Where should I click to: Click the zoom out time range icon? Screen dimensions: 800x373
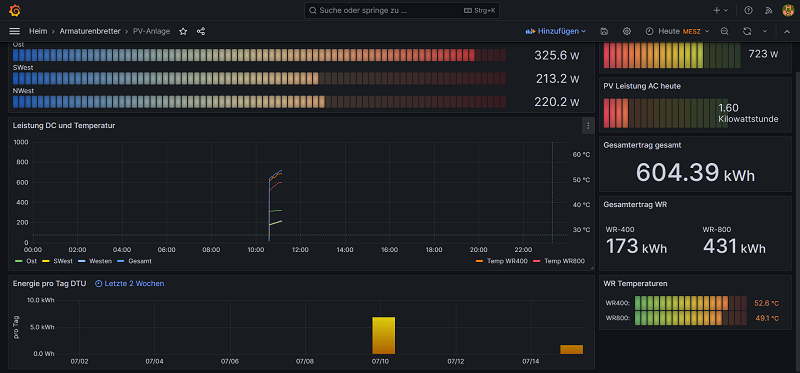click(x=724, y=31)
